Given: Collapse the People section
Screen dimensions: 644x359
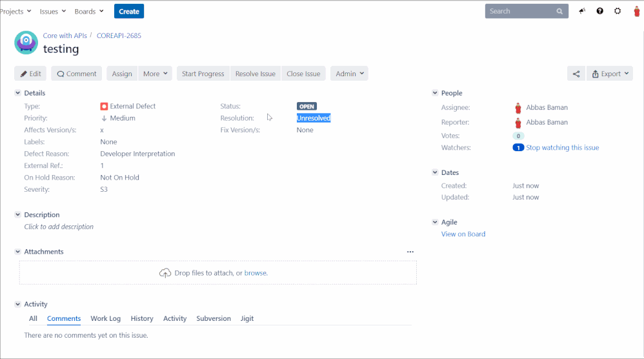Looking at the screenshot, I should (435, 93).
